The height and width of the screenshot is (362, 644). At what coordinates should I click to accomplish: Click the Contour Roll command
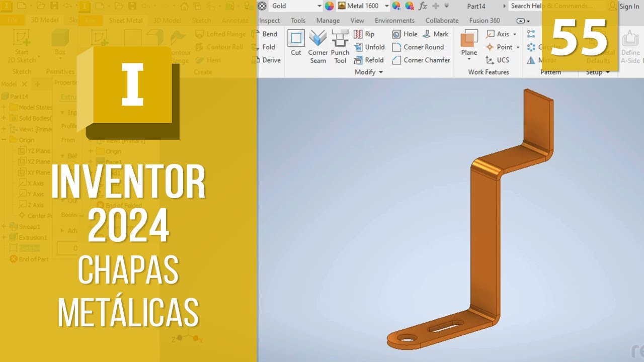(219, 47)
